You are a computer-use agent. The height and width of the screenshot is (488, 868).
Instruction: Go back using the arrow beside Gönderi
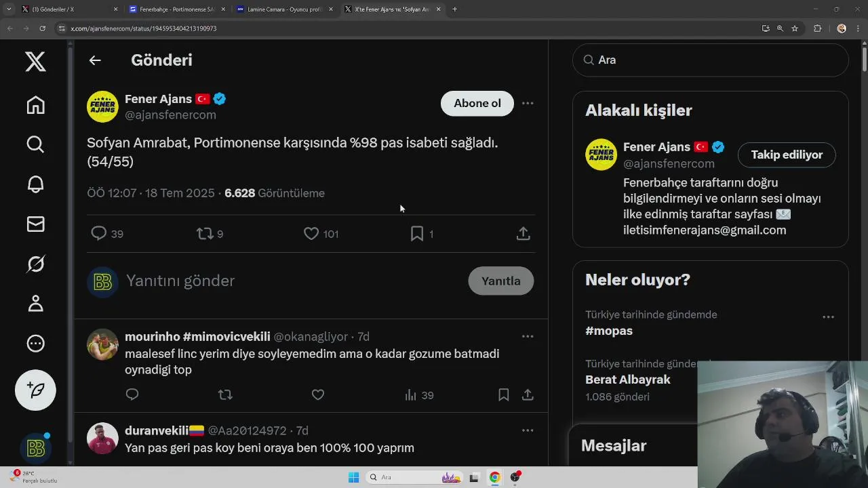[x=95, y=60]
